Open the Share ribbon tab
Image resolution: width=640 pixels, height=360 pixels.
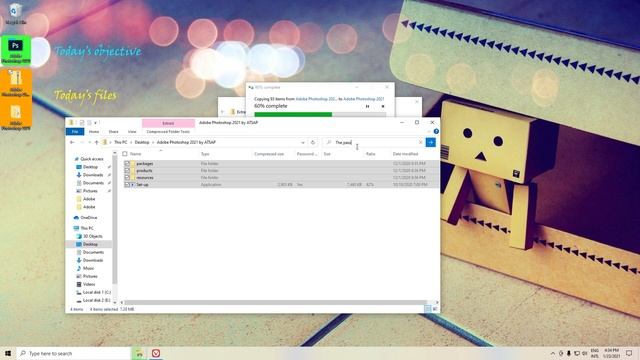point(113,131)
